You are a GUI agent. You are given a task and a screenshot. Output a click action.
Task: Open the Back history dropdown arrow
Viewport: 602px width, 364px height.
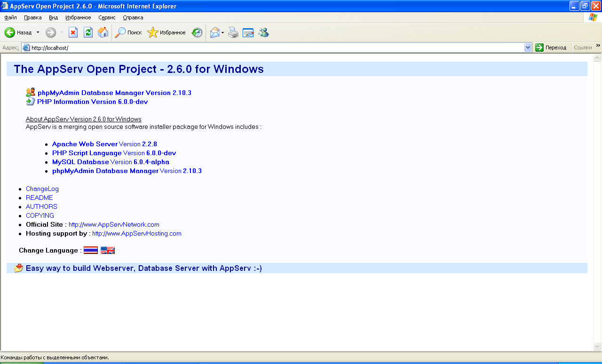tap(38, 32)
